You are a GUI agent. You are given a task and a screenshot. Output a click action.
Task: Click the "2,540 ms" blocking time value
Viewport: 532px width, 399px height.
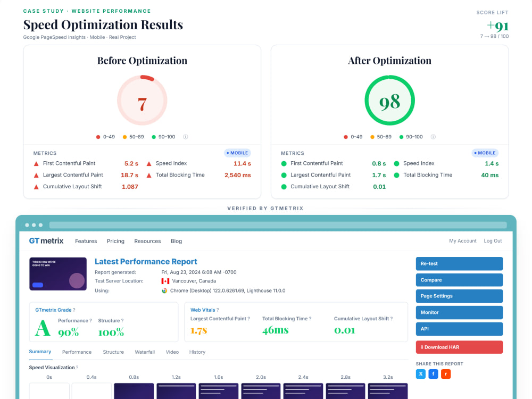[237, 176]
